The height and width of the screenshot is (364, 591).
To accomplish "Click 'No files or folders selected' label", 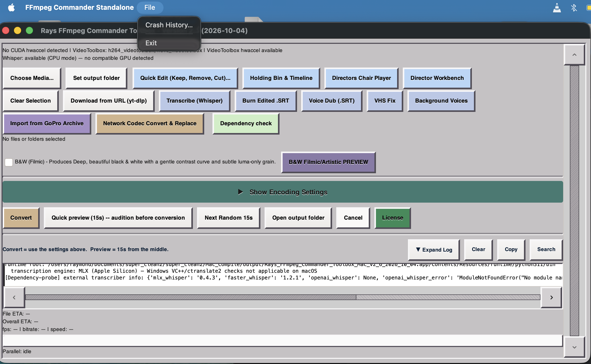I will click(x=34, y=139).
